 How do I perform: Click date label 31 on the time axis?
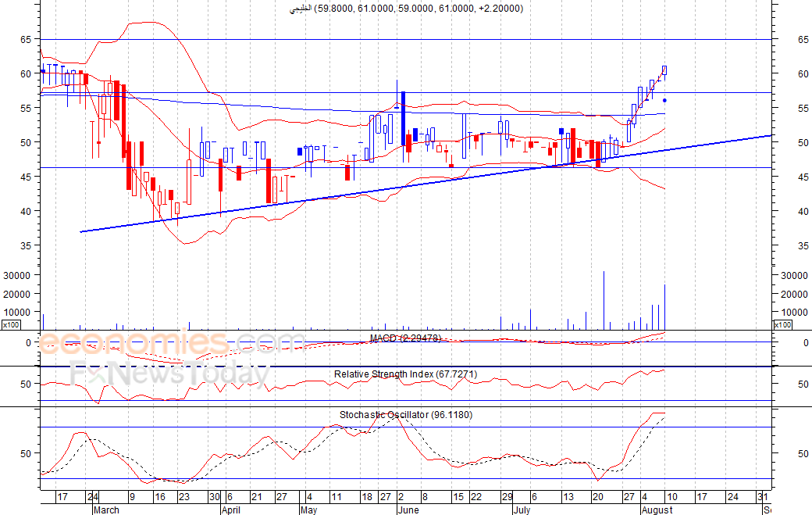point(762,497)
